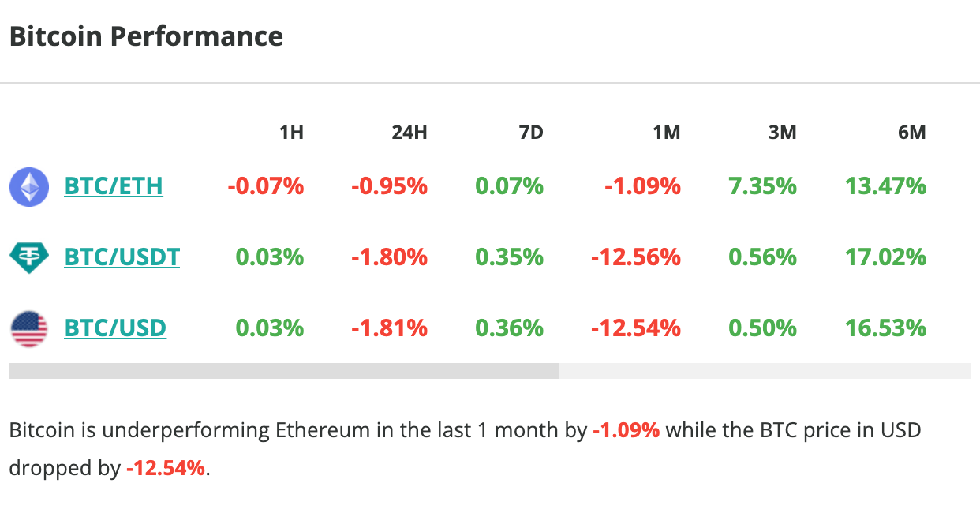Click the -1.81% 24H value for BTC/USD
The image size is (980, 528).
(389, 328)
